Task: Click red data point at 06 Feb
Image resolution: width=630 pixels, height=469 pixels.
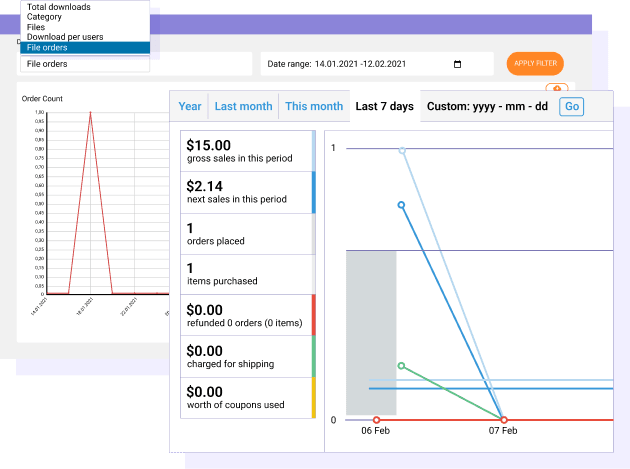Action: tap(376, 420)
